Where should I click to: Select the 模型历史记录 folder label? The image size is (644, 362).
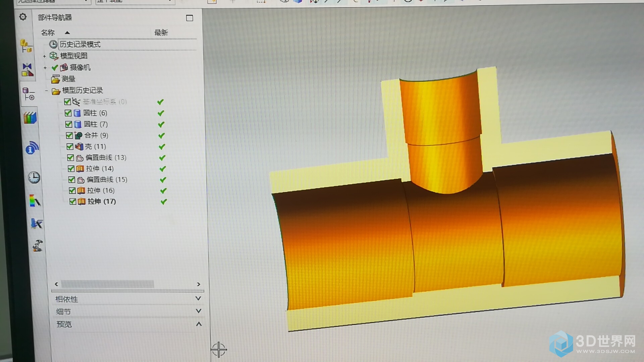pos(83,90)
